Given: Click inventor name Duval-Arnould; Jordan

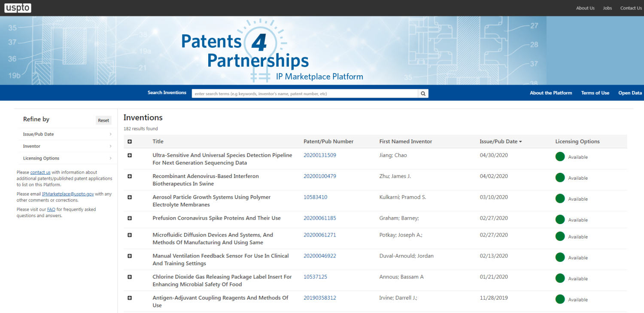Looking at the screenshot, I should tap(407, 256).
